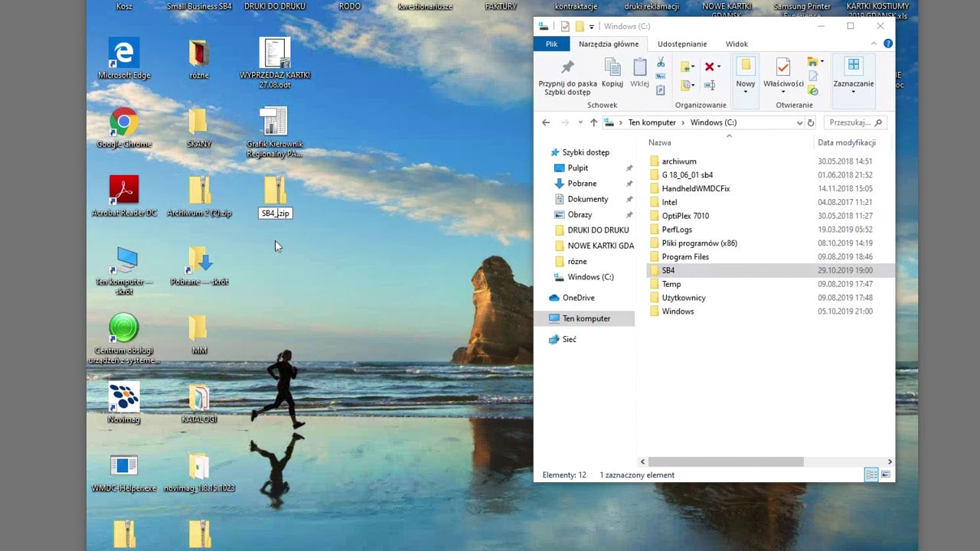The image size is (980, 551).
Task: Select the Google Chrome desktop icon
Action: (124, 127)
